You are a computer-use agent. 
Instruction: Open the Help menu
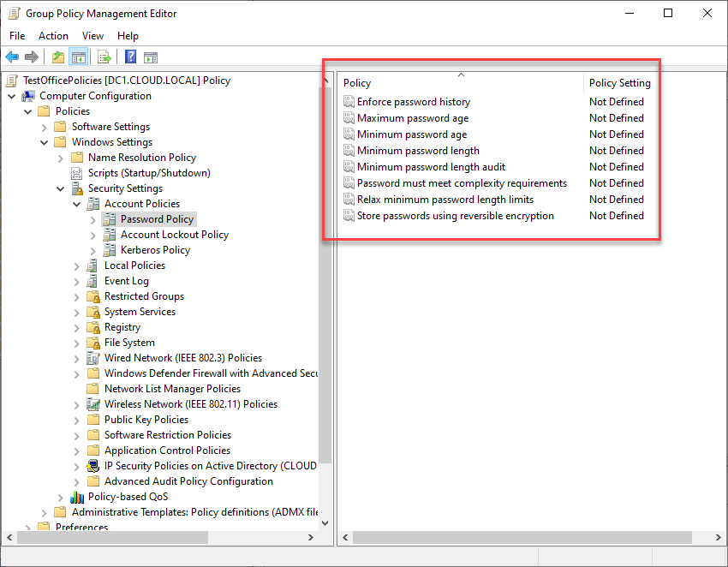(x=128, y=36)
